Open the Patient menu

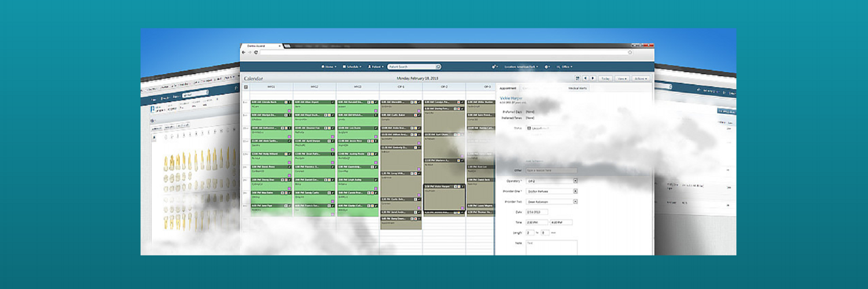tap(376, 66)
